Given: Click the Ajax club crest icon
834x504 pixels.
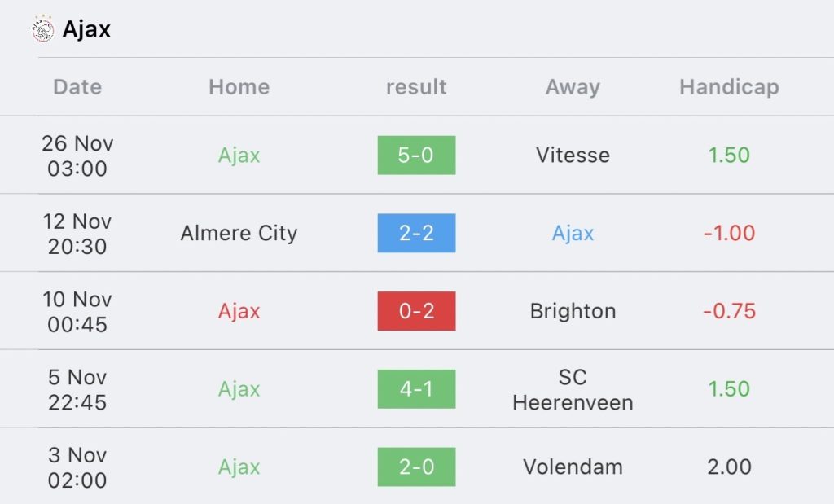Looking at the screenshot, I should (x=42, y=28).
